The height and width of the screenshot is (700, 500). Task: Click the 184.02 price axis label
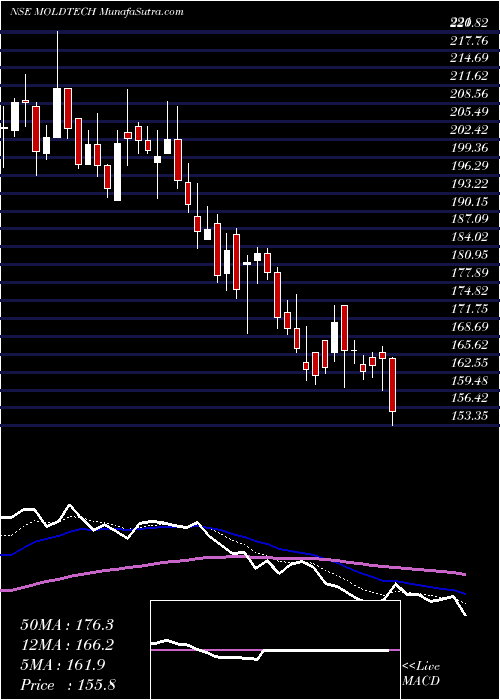tap(469, 237)
